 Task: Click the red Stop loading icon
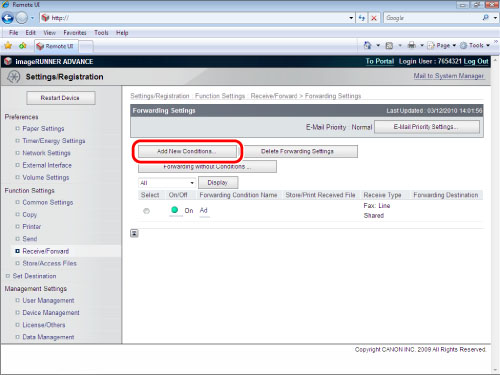374,18
